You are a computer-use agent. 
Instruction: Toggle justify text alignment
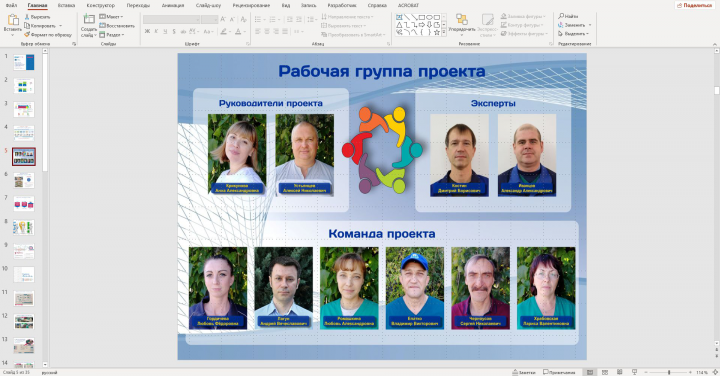pyautogui.click(x=285, y=31)
